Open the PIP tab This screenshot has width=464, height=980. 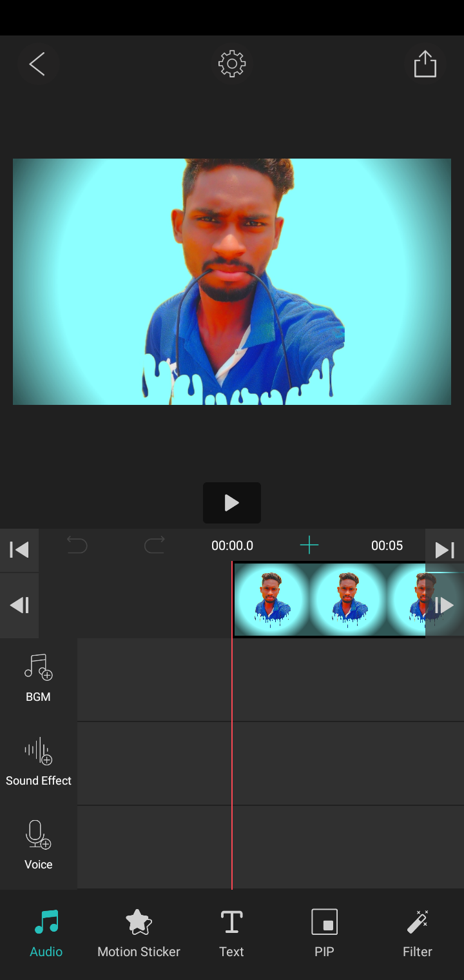[x=324, y=934]
